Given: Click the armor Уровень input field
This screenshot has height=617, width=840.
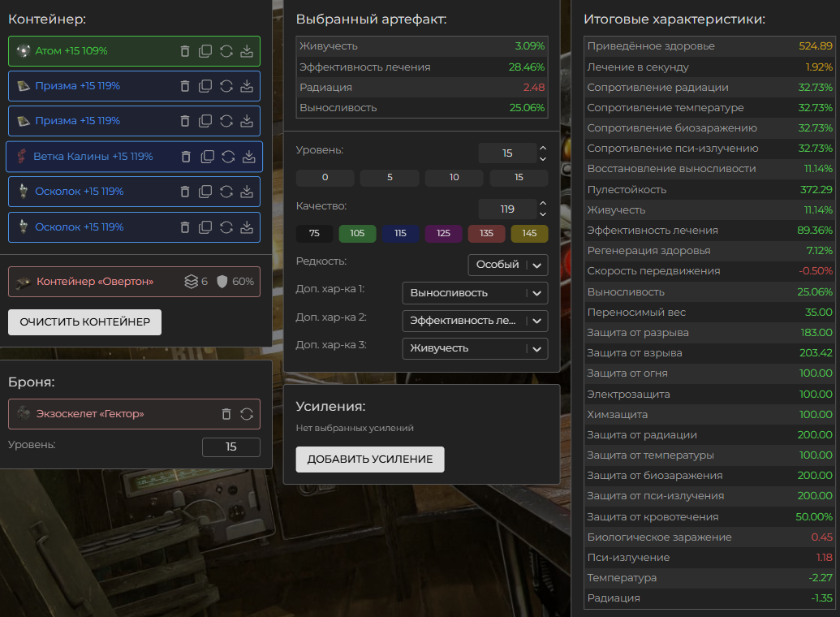Looking at the screenshot, I should tap(230, 447).
